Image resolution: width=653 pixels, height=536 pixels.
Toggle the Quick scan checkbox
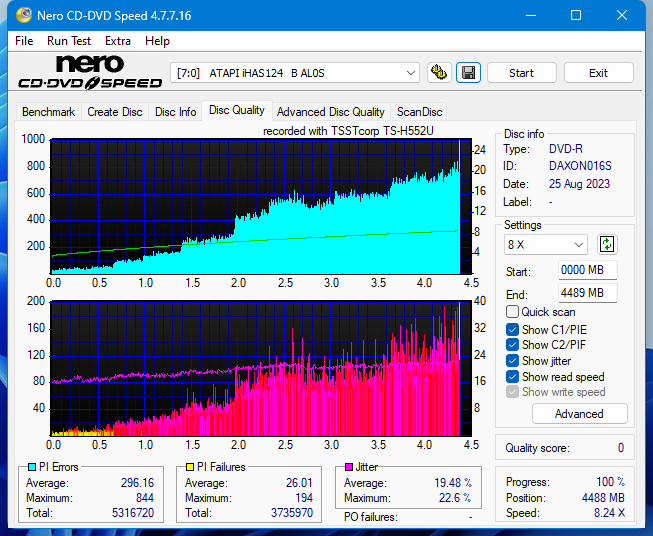(x=512, y=312)
